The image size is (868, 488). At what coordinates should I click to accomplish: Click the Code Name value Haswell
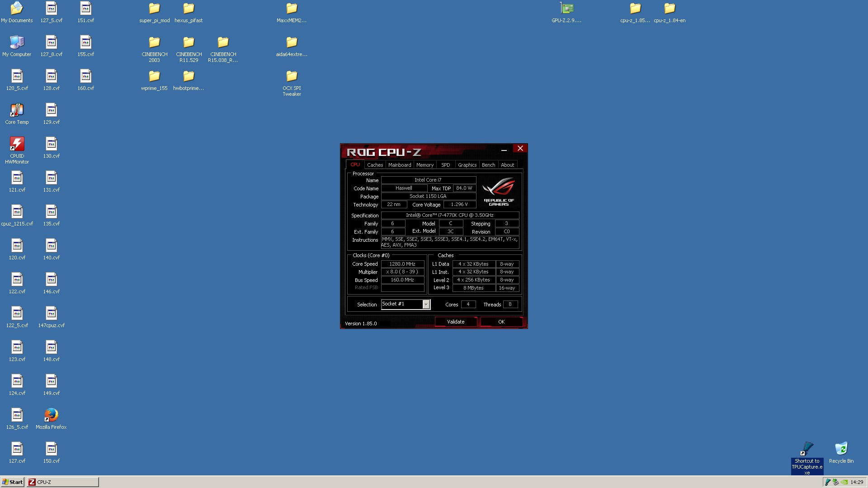pos(404,188)
